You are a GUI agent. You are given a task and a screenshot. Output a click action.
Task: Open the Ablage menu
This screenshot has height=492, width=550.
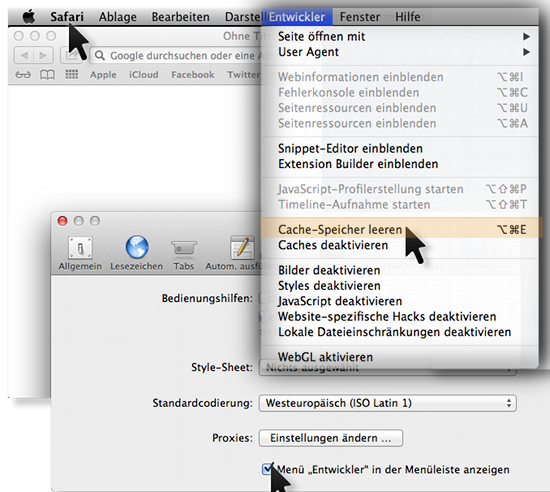pos(118,17)
